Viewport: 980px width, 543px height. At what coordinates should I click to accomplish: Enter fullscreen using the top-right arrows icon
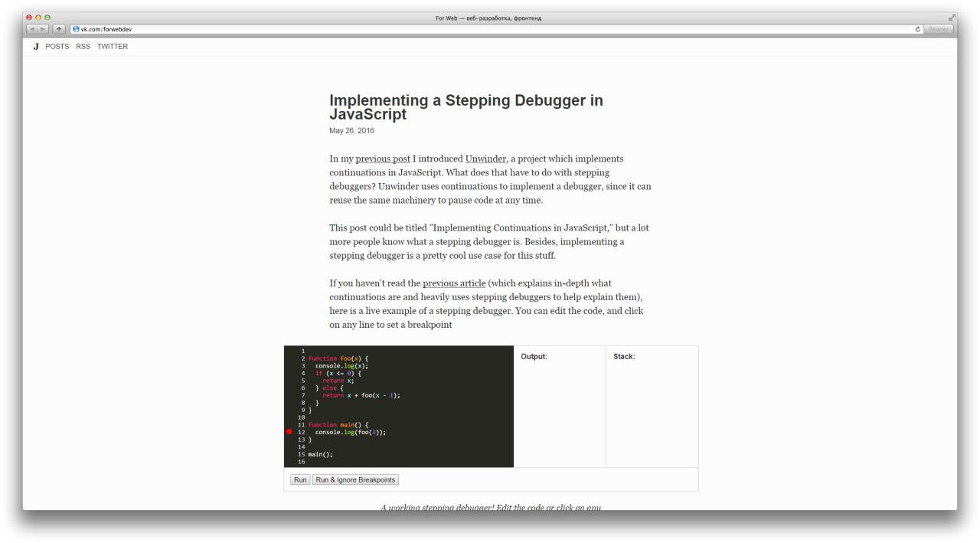point(952,18)
